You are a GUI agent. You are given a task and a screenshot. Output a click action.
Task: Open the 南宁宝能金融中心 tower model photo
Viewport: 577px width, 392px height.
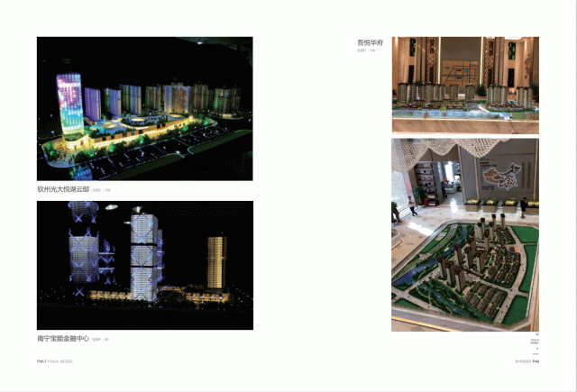[144, 265]
